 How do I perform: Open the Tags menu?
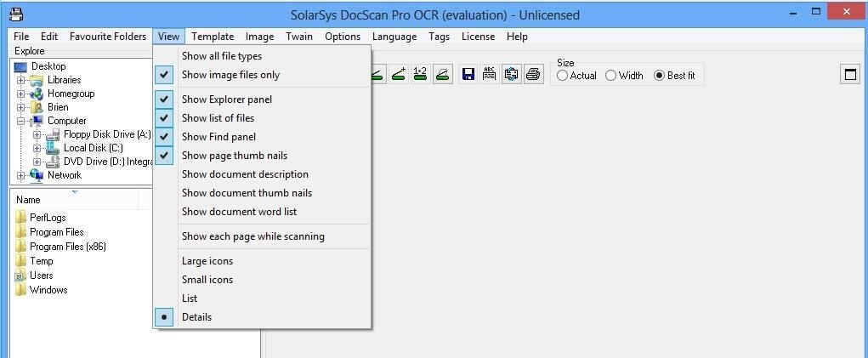coord(439,37)
